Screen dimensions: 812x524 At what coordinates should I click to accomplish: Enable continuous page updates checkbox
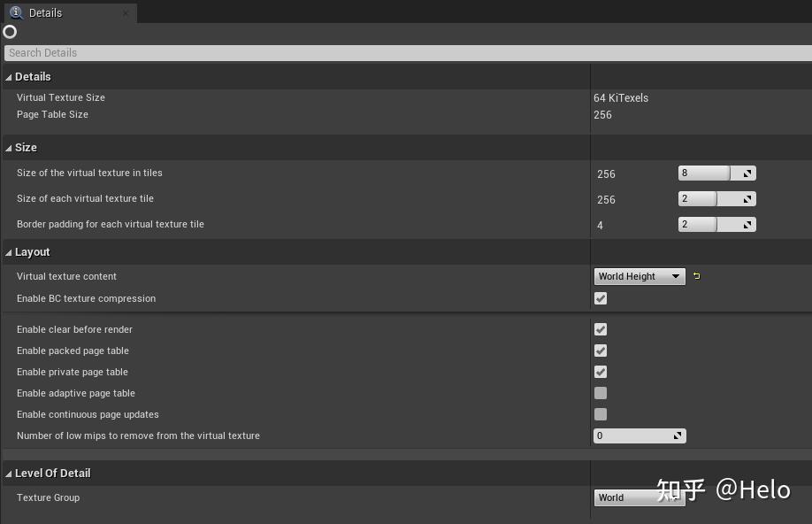pyautogui.click(x=601, y=414)
